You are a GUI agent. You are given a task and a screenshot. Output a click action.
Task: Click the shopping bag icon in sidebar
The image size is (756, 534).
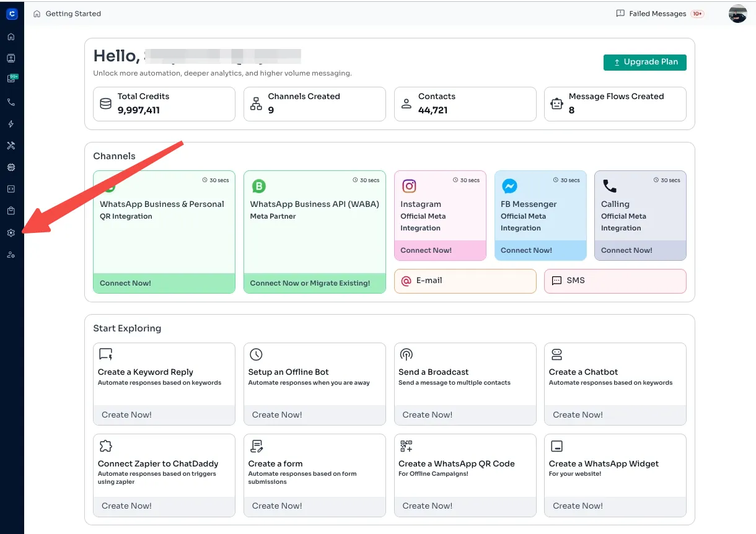[11, 211]
